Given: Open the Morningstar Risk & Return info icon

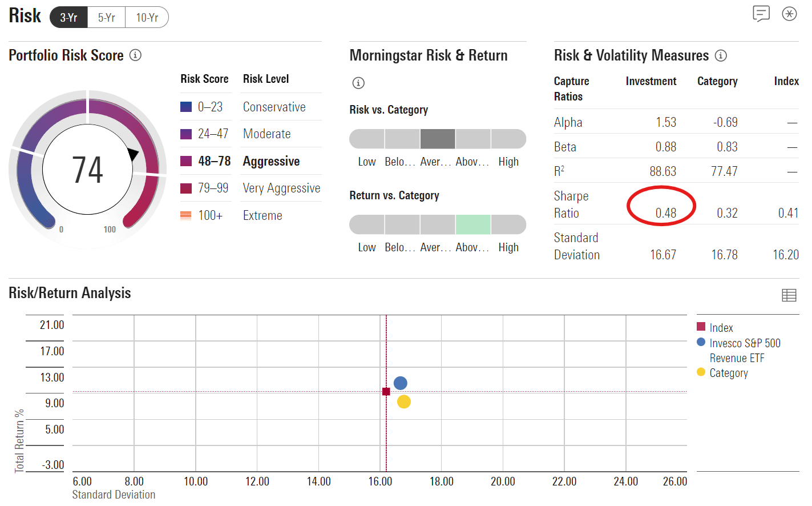Looking at the screenshot, I should [x=358, y=83].
